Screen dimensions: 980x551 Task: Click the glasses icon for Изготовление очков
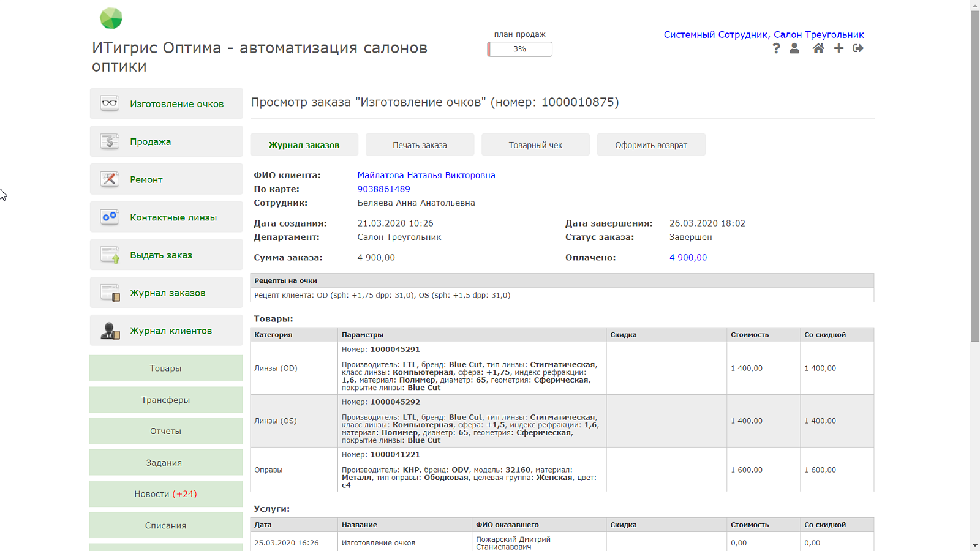110,103
